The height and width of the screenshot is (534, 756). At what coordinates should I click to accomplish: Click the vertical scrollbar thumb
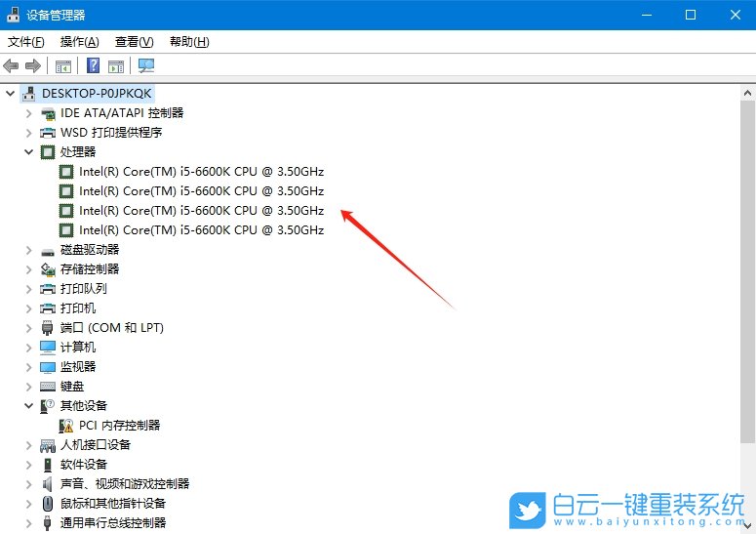click(x=748, y=271)
